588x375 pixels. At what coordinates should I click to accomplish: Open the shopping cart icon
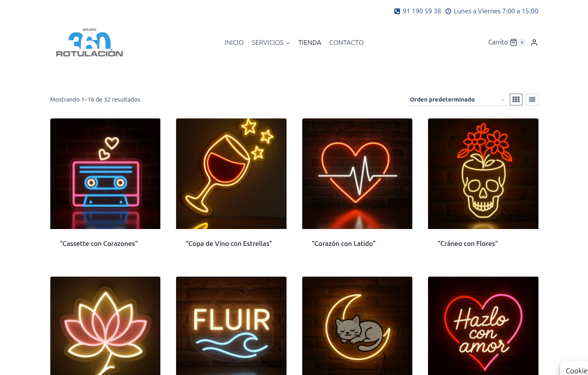coord(513,42)
